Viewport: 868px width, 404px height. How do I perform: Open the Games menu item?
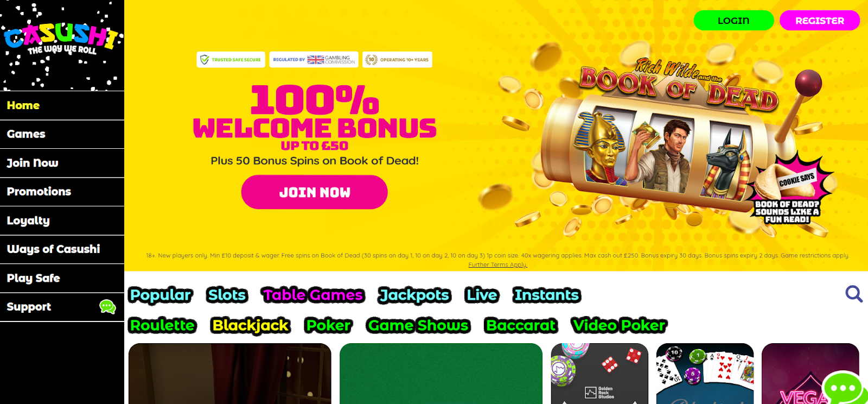(x=62, y=134)
